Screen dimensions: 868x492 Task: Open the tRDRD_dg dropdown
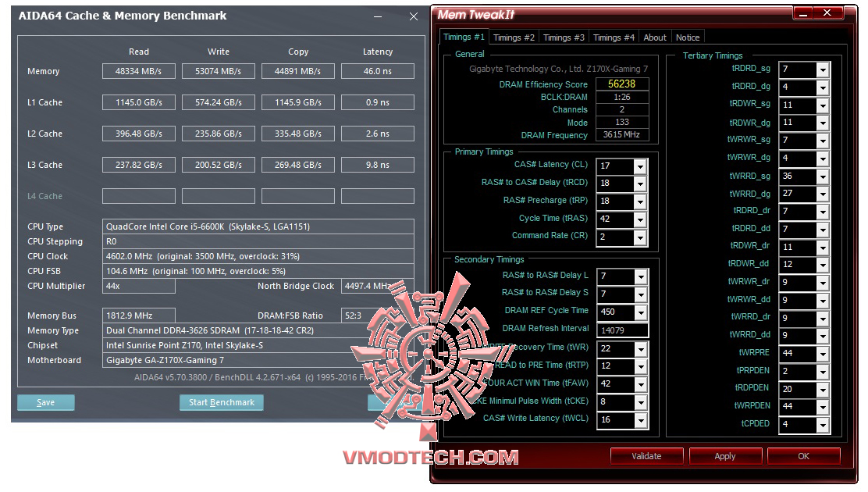(823, 87)
